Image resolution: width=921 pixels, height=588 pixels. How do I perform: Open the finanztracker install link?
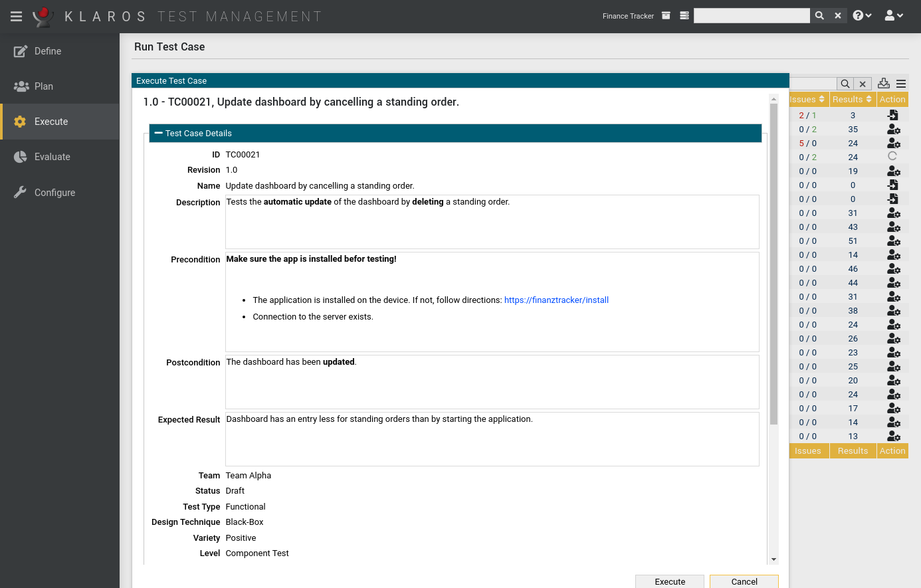tap(556, 300)
